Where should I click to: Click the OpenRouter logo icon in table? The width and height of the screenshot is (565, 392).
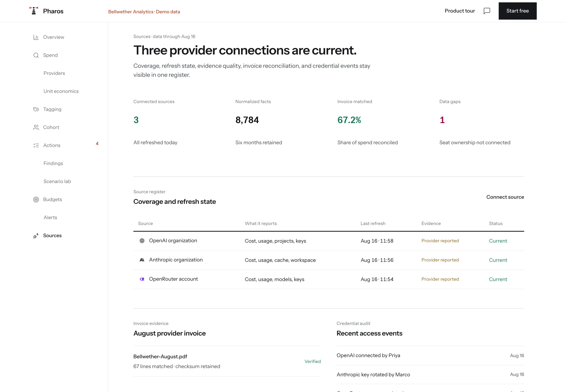142,279
